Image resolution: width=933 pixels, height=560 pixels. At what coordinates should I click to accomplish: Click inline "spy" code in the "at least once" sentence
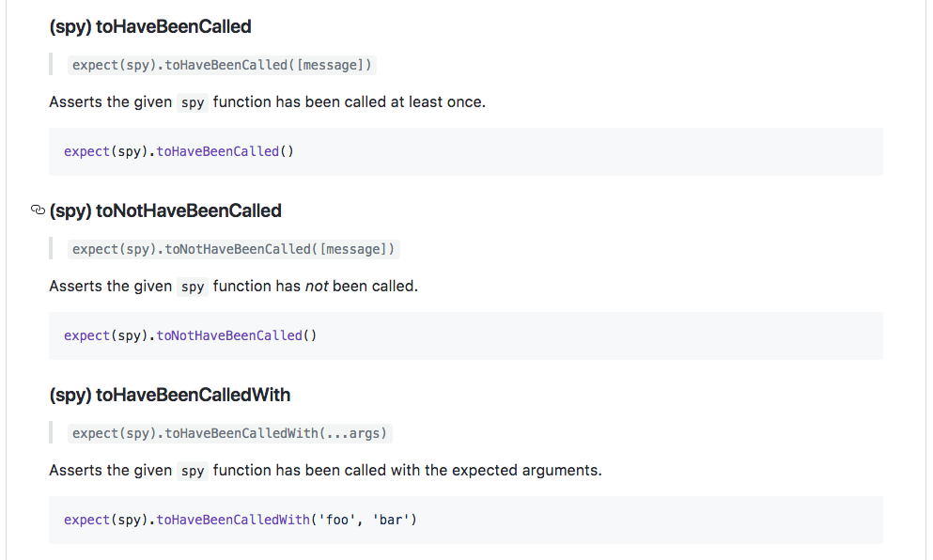click(193, 102)
